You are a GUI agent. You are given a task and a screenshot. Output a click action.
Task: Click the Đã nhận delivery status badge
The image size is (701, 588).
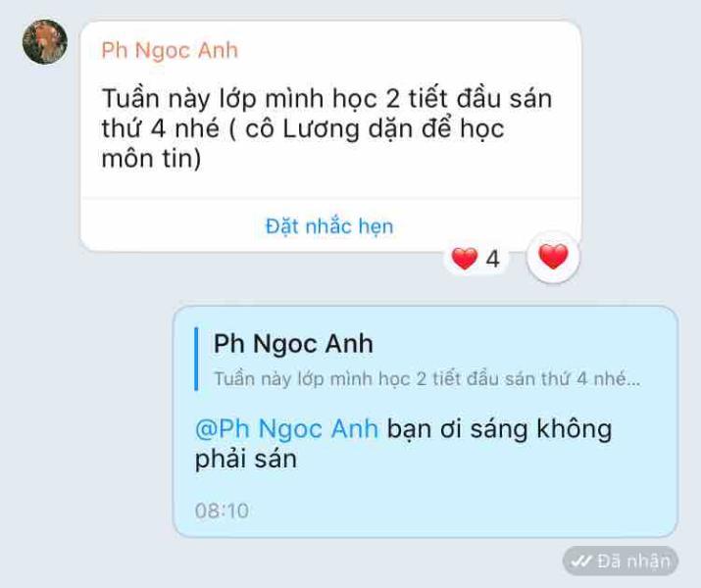click(x=621, y=561)
